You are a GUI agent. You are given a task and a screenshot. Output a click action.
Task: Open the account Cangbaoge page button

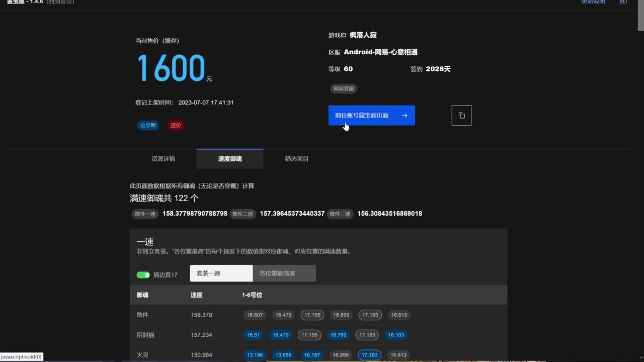tap(371, 116)
